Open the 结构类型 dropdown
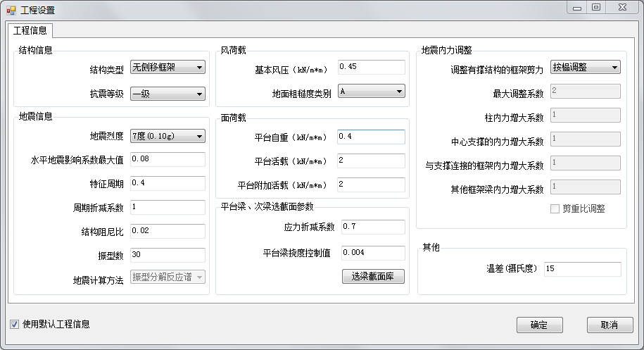 click(x=167, y=68)
